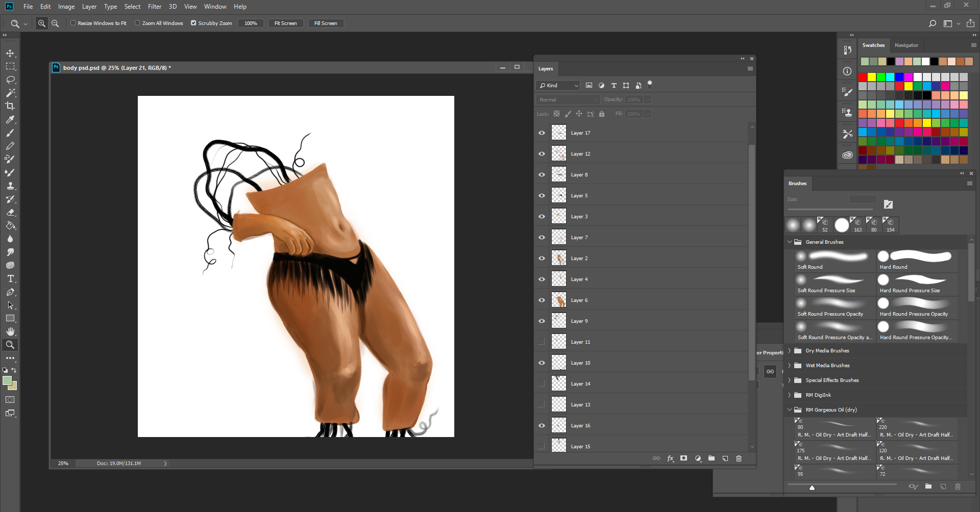Select the Type tool
980x512 pixels.
coord(10,278)
